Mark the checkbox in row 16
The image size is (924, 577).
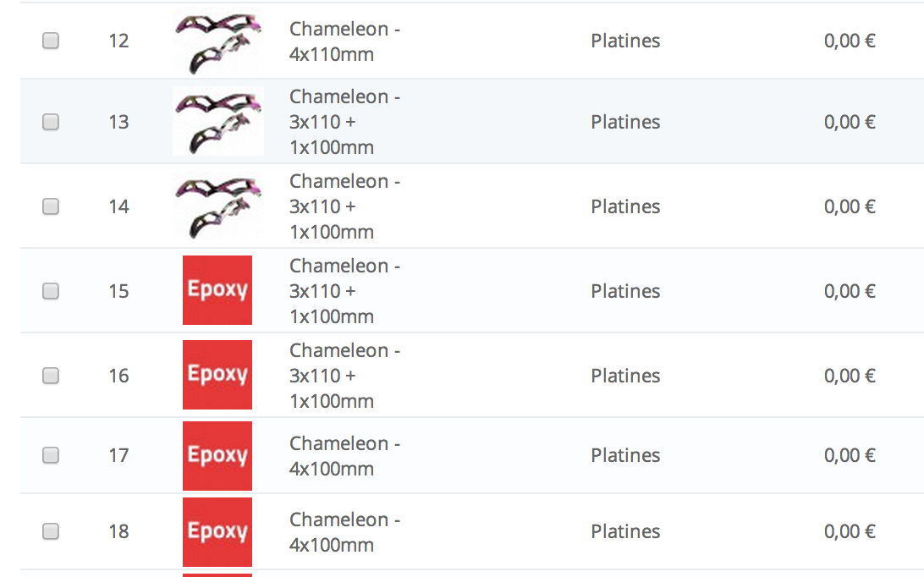point(51,376)
